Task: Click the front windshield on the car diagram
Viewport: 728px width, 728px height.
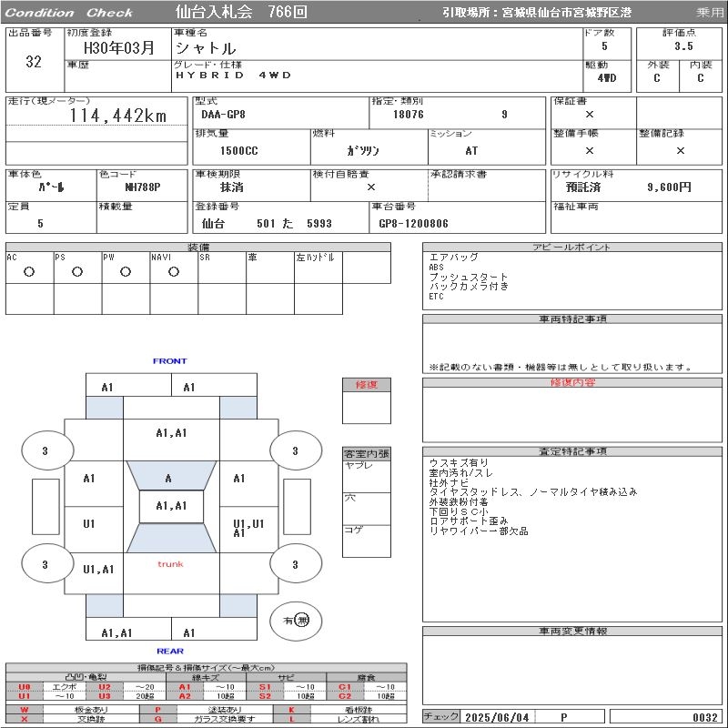Action: (x=169, y=478)
